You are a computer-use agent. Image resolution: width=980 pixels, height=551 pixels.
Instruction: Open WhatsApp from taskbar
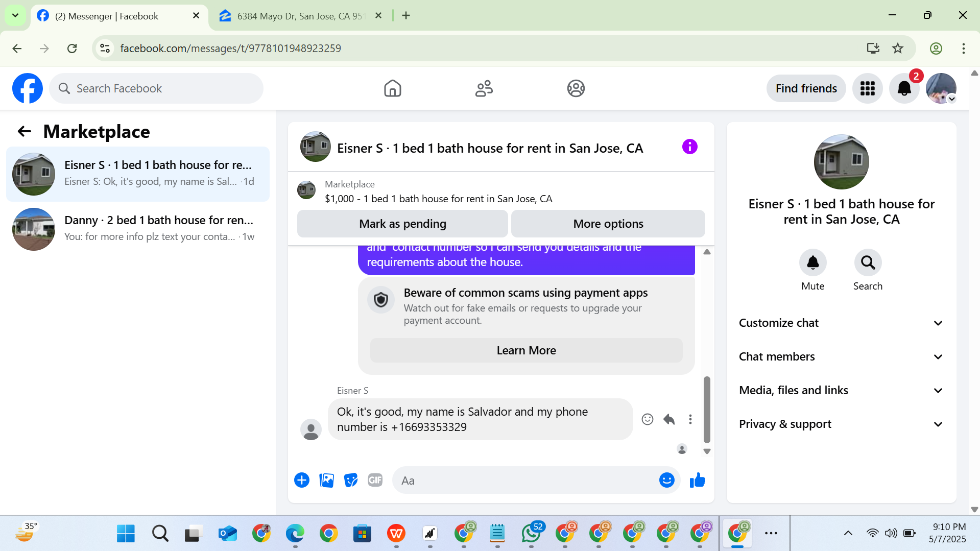[x=531, y=533]
